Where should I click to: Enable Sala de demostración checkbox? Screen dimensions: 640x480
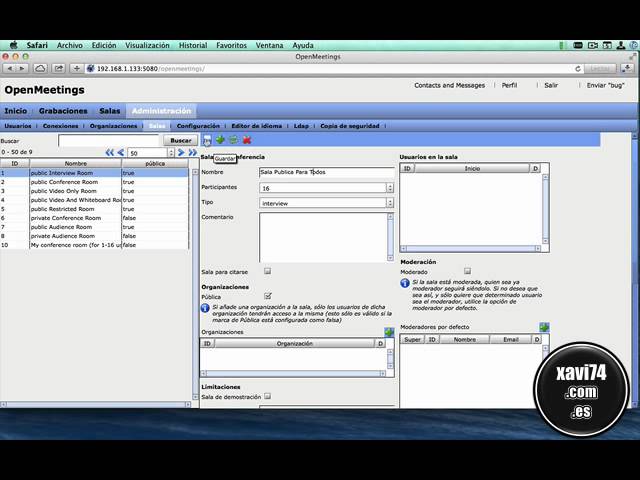267,396
